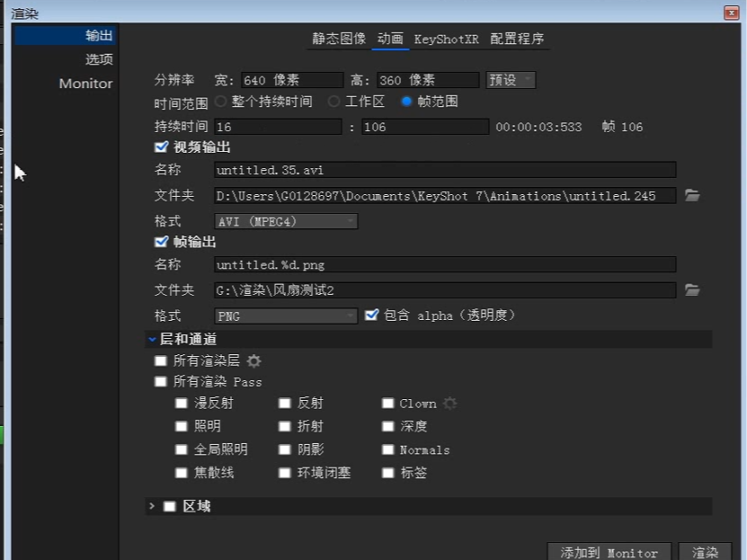This screenshot has width=747, height=560.
Task: Click the folder browse icon beside 风扇测试2 path
Action: pos(694,290)
